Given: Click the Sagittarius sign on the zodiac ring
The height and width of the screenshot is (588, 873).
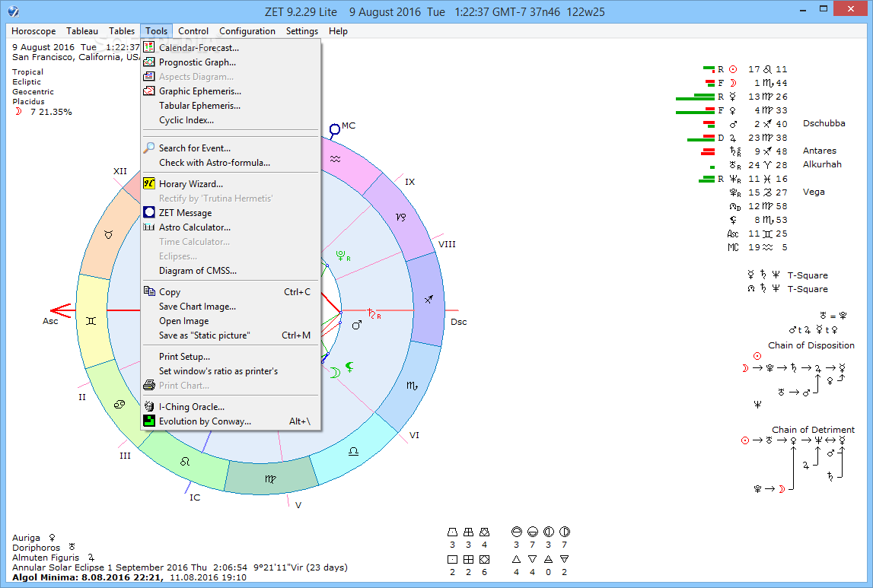Looking at the screenshot, I should [x=429, y=299].
